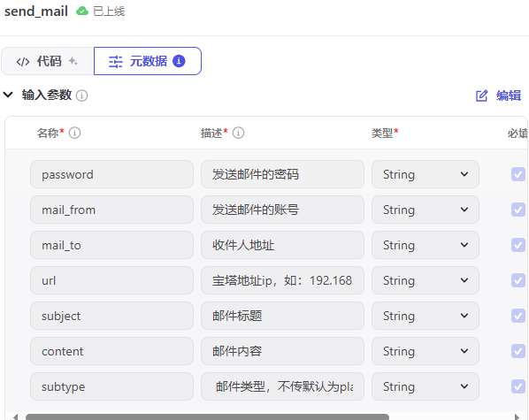Image resolution: width=529 pixels, height=420 pixels.
Task: Open the type dropdown for mail_from
Action: click(x=425, y=210)
